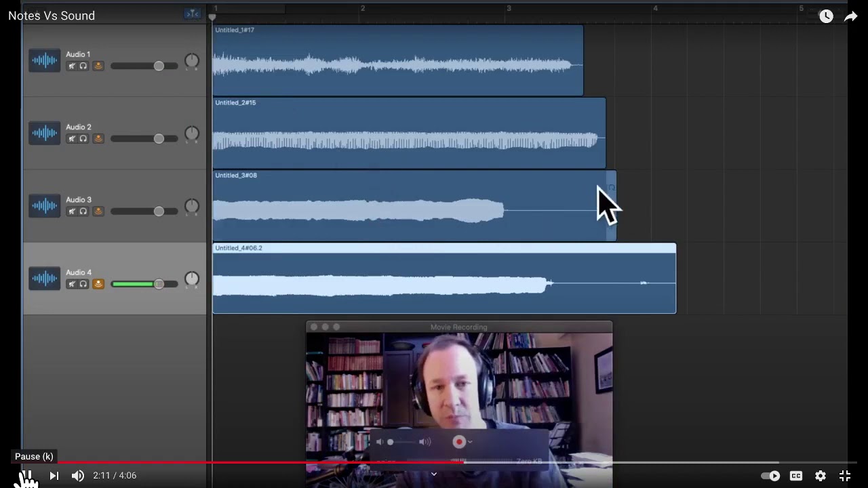
Task: Click the Movie Recording volume slider handle
Action: click(390, 442)
